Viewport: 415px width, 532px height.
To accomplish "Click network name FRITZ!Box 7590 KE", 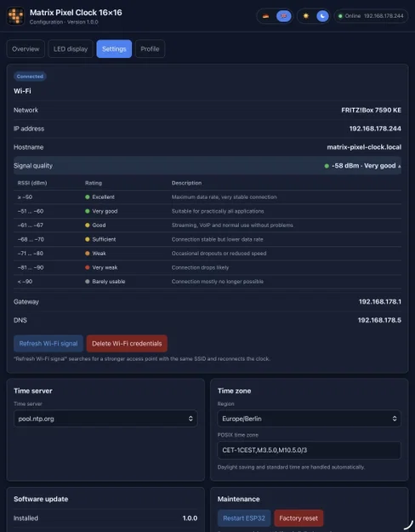I will 372,110.
